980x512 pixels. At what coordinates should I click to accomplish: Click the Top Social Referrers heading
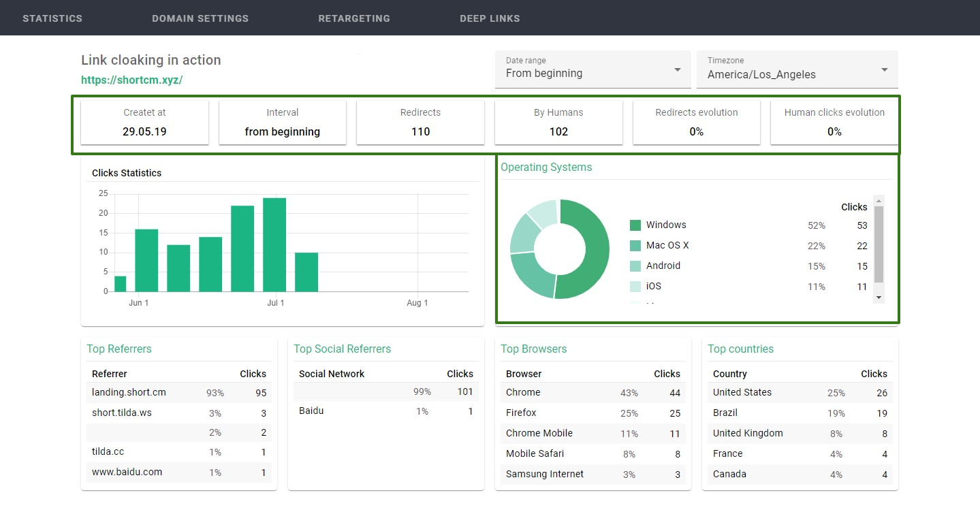[x=343, y=349]
